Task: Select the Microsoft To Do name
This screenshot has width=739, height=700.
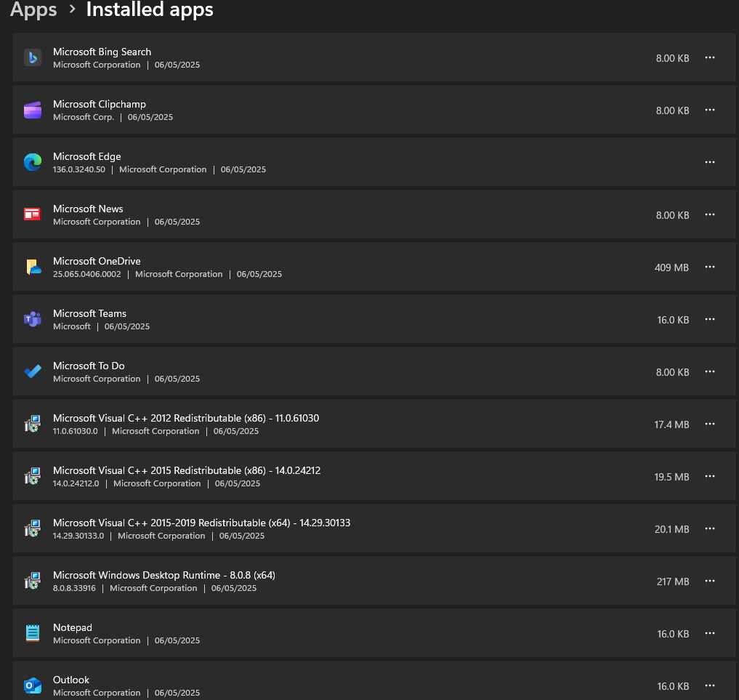Action: click(x=89, y=366)
